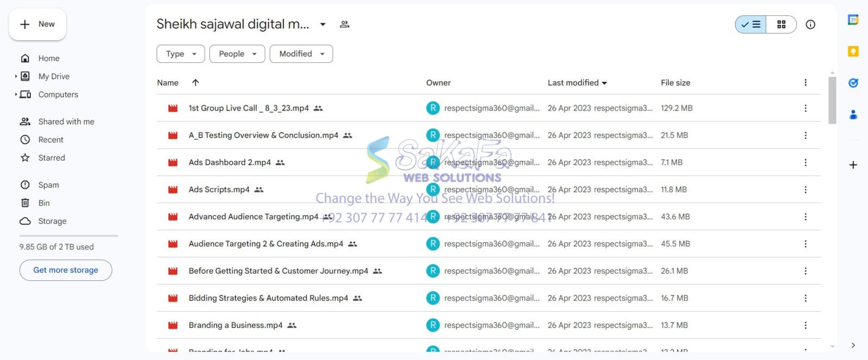
Task: Open the Google Tasks side panel icon
Action: point(853,83)
